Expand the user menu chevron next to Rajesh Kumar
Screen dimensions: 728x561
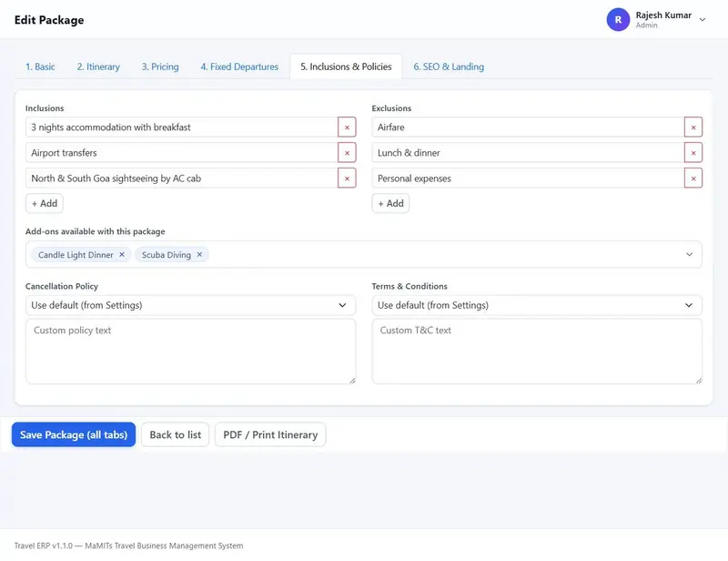pos(703,20)
